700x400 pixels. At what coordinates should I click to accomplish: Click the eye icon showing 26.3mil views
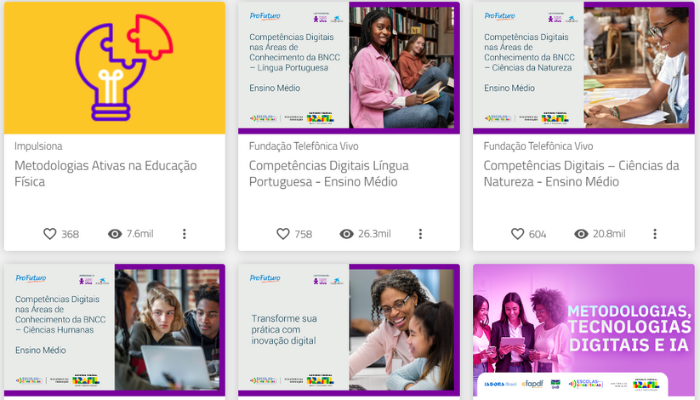click(x=346, y=234)
